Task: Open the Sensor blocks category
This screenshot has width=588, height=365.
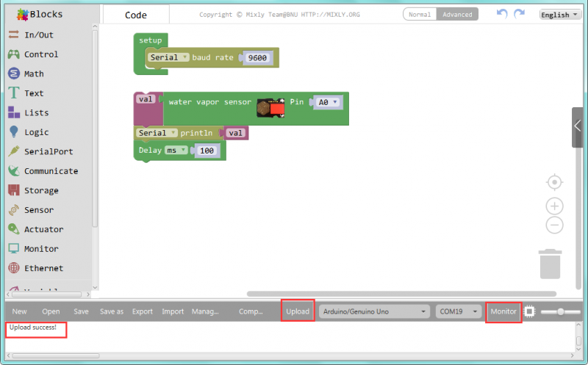Action: click(38, 210)
